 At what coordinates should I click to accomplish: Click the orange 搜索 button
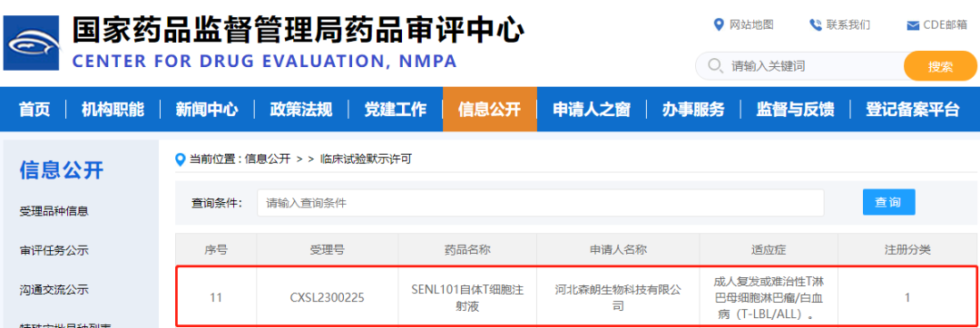(940, 66)
